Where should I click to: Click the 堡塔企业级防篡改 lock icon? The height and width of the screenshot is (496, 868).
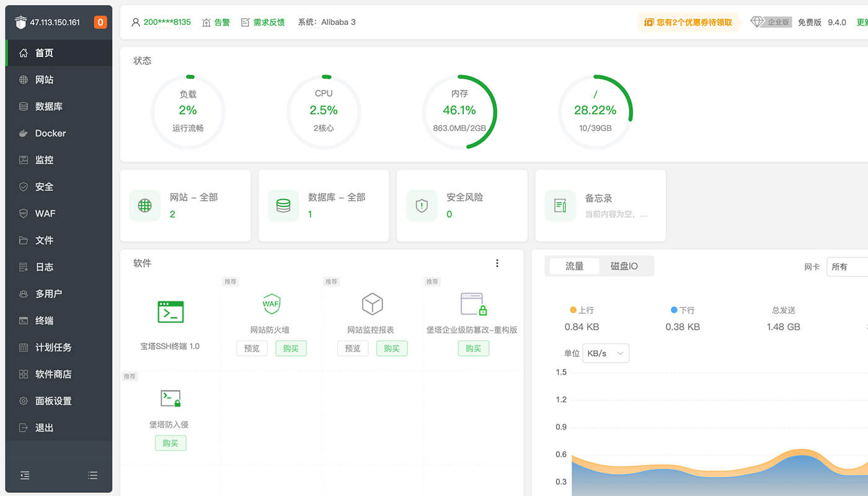point(474,304)
